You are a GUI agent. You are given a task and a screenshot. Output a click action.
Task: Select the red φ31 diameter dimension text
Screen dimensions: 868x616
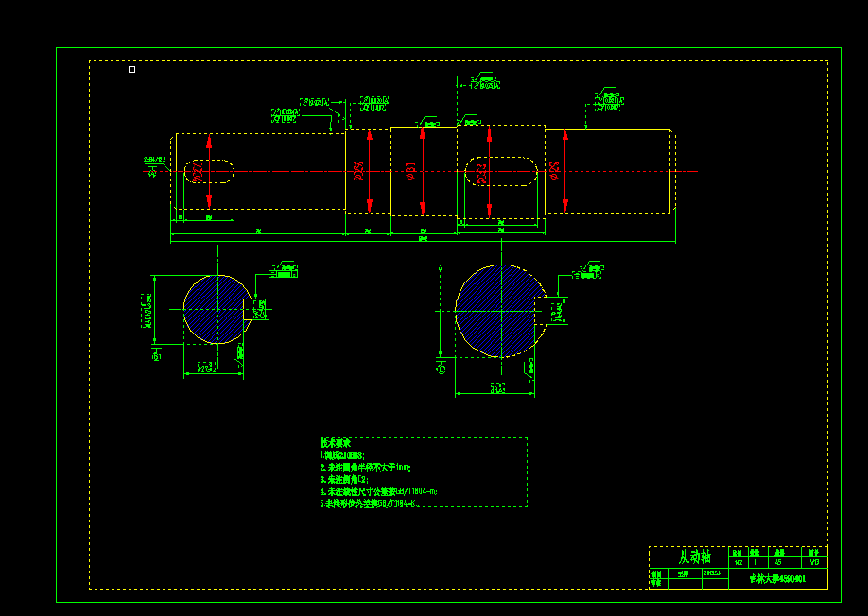click(x=410, y=171)
